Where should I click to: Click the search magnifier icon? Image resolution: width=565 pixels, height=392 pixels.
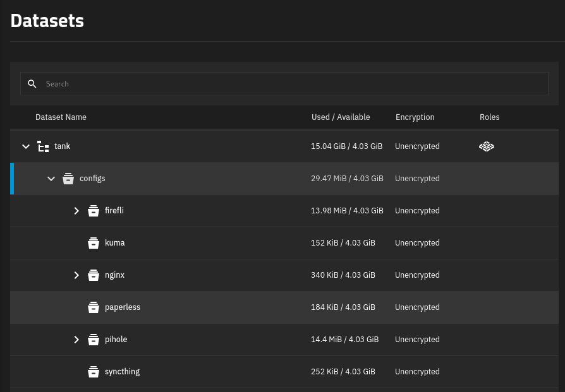point(32,84)
